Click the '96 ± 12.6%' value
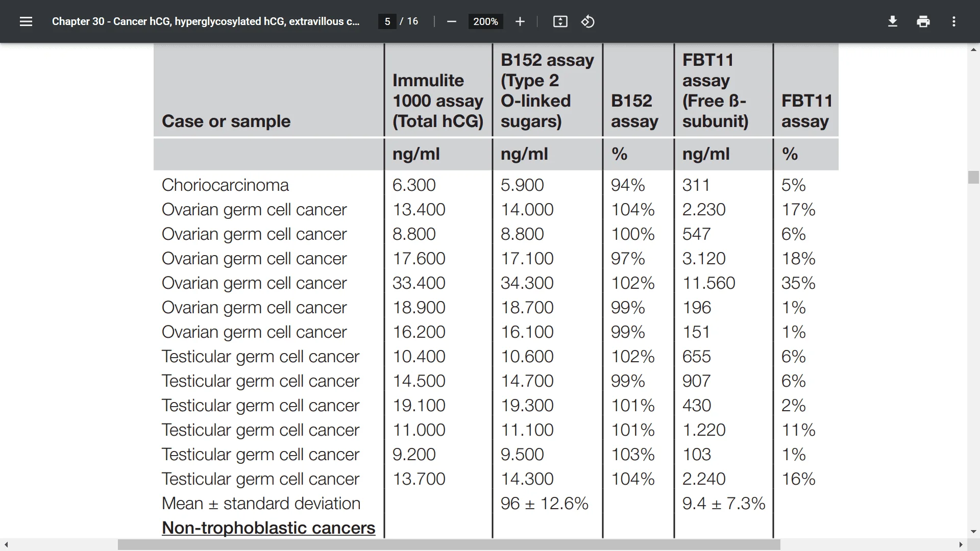Screen dimensions: 980x551 (x=544, y=503)
